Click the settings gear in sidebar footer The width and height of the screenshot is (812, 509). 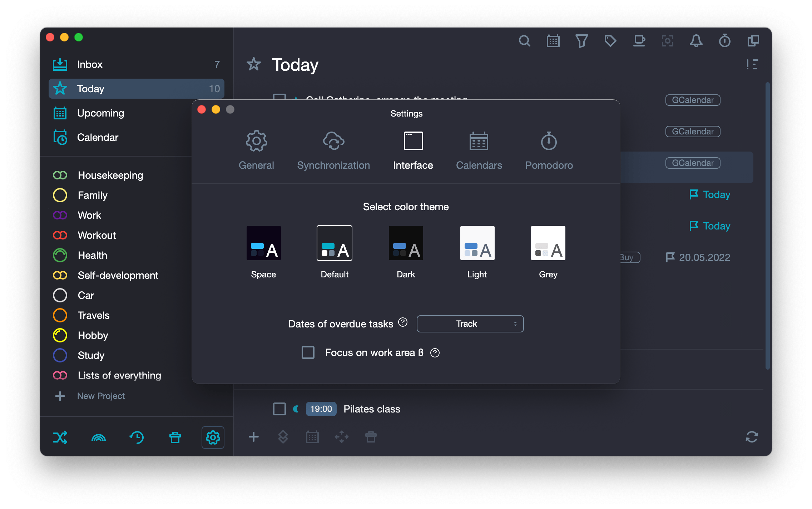click(213, 437)
